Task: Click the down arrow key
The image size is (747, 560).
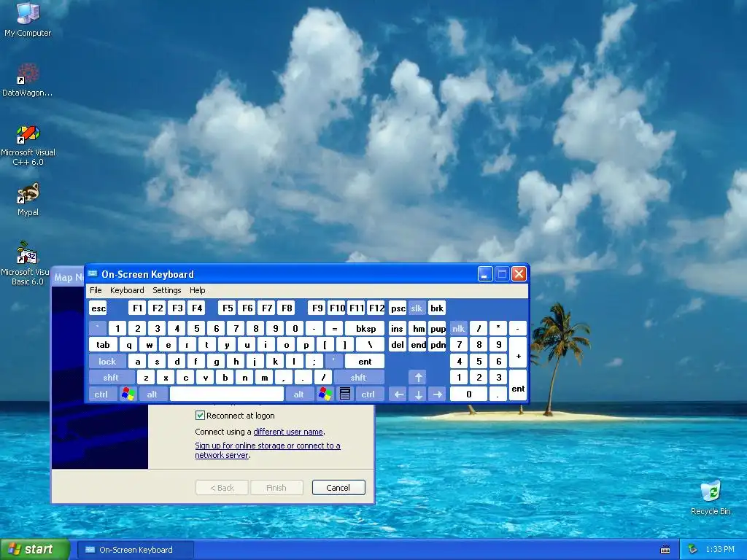Action: click(418, 394)
